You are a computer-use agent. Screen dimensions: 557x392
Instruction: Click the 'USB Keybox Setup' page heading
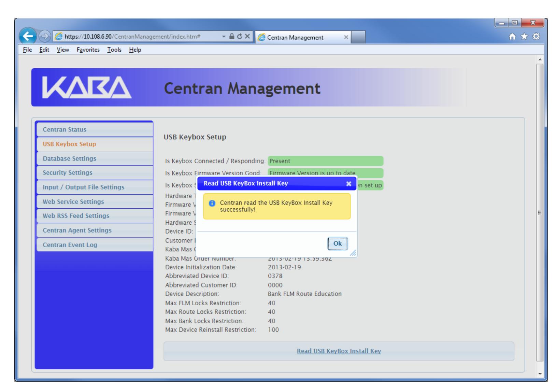point(195,137)
